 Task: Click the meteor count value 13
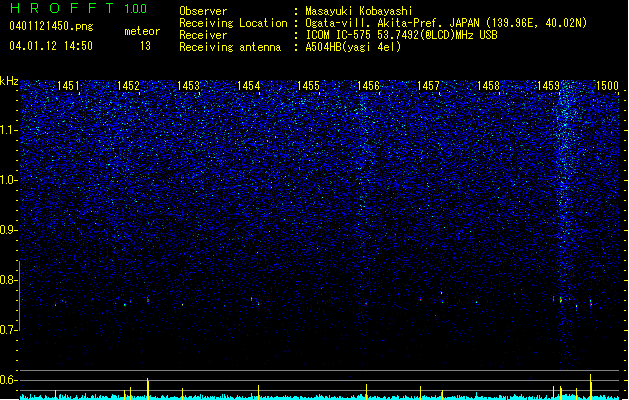coord(145,46)
